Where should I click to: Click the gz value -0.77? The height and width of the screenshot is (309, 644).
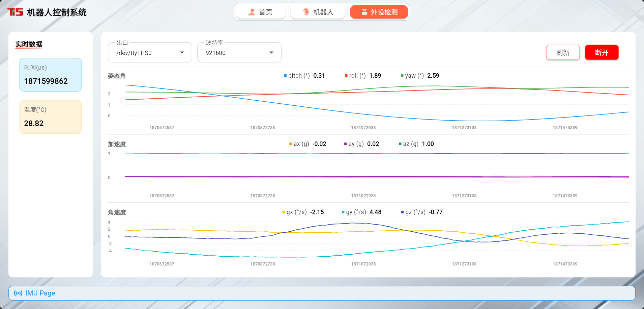coord(436,212)
